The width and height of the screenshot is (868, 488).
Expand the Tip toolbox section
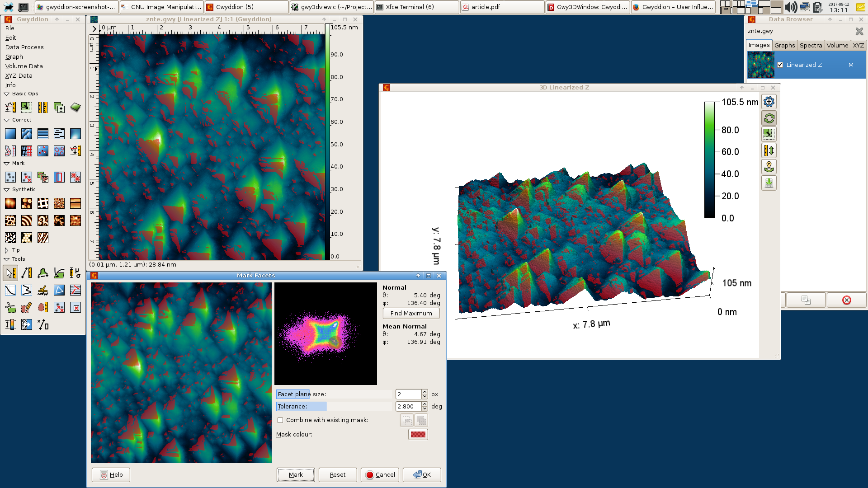pos(7,250)
